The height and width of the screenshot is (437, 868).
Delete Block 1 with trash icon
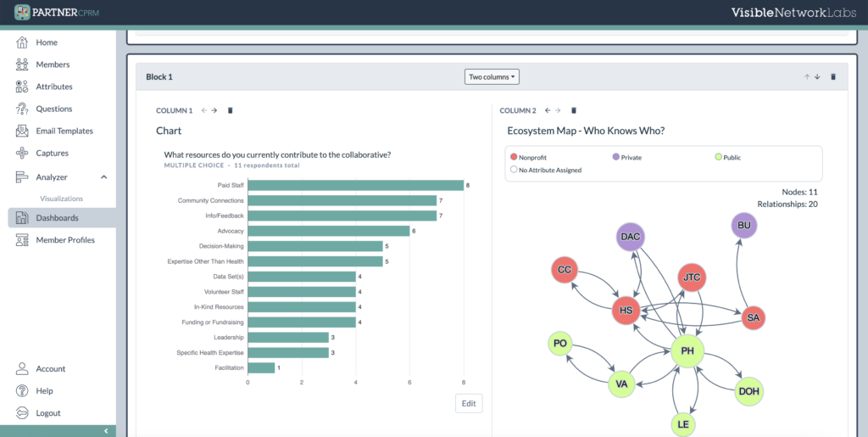pos(833,77)
